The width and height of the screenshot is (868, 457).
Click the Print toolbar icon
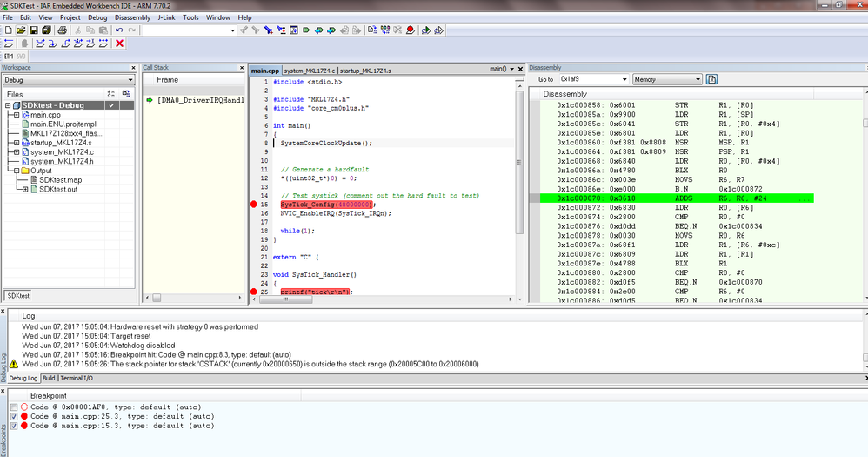pyautogui.click(x=62, y=30)
